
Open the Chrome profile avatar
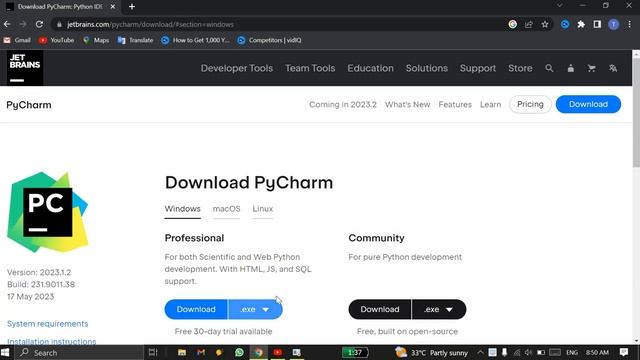coord(613,24)
